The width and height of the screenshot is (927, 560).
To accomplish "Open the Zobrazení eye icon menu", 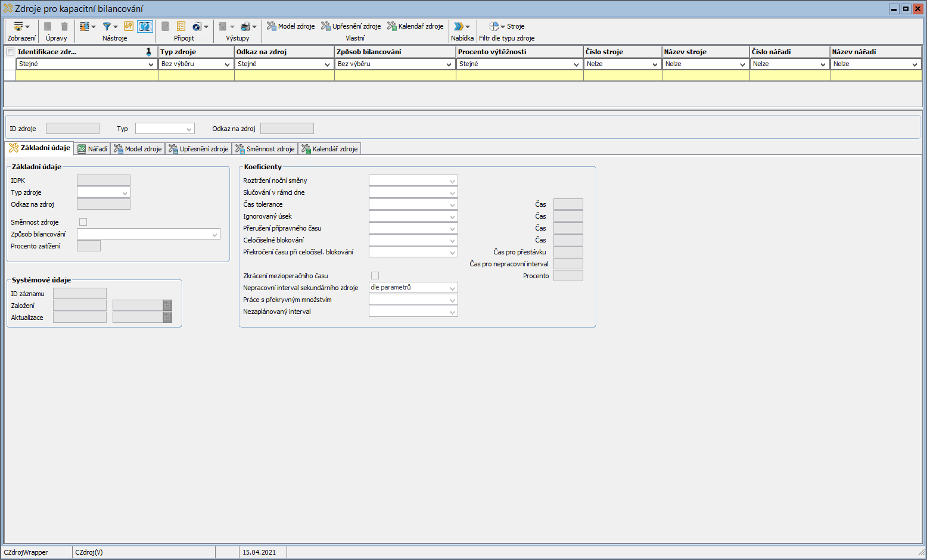I will (x=19, y=27).
